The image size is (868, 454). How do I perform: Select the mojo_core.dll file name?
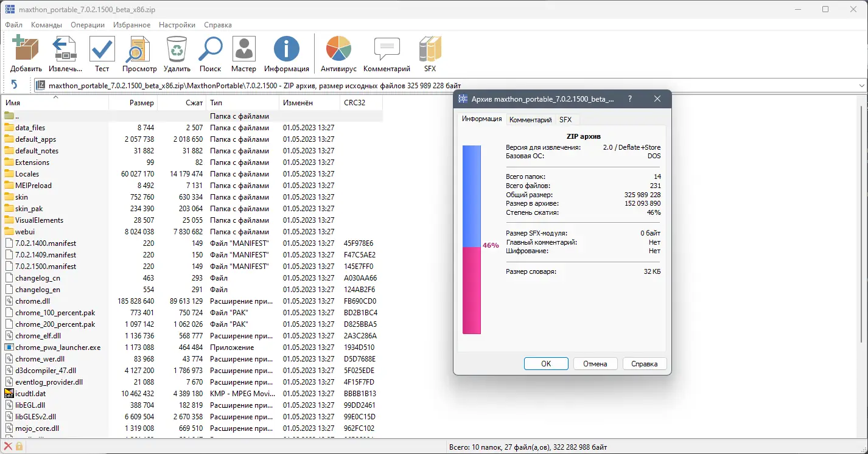point(37,428)
